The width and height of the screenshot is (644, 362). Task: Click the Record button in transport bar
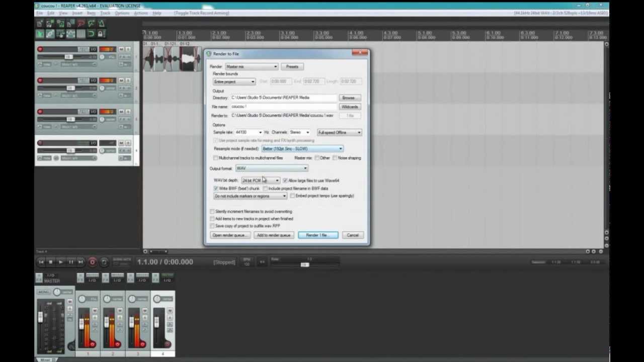[x=92, y=262]
